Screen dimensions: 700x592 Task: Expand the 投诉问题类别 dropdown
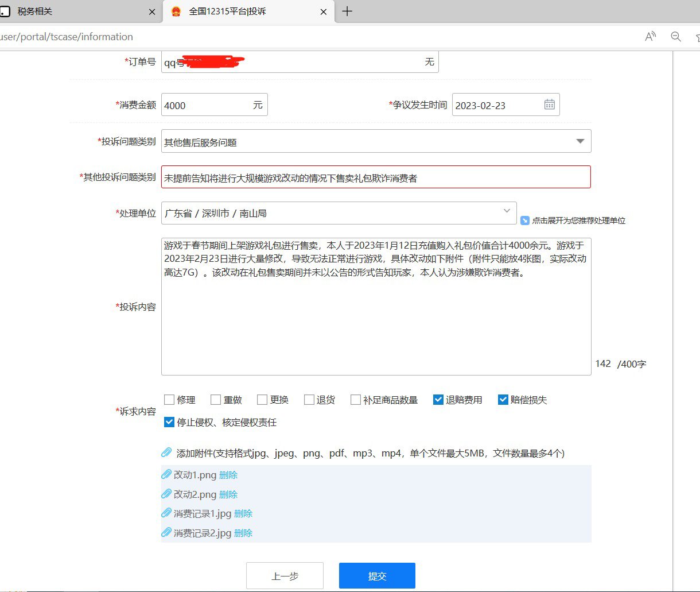pos(580,141)
